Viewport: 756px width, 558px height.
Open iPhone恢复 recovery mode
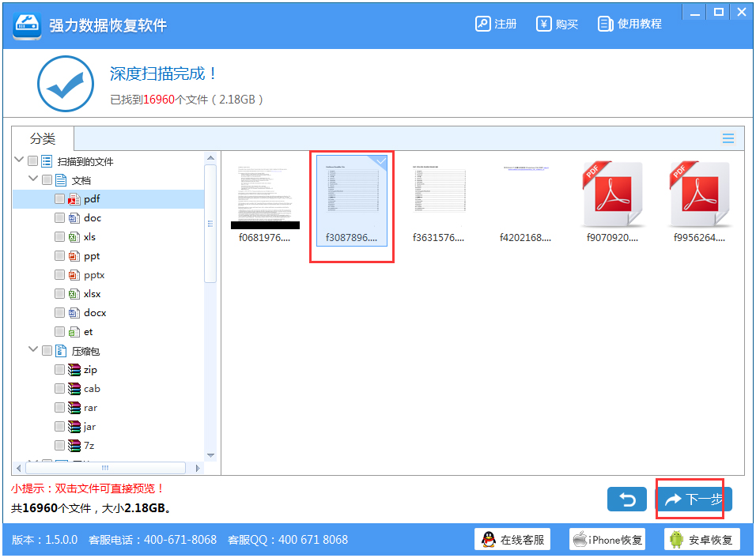[607, 539]
